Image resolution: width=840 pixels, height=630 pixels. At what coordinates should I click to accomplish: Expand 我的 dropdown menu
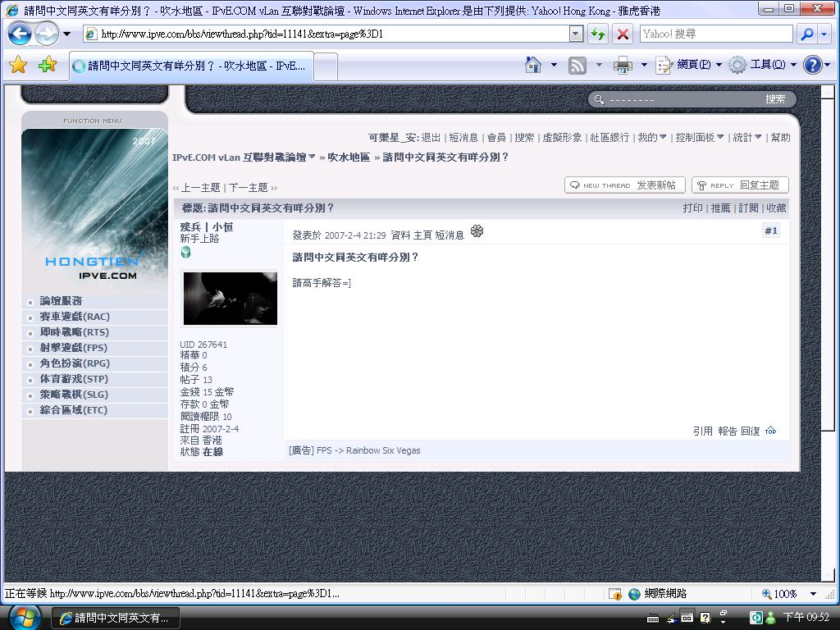652,138
